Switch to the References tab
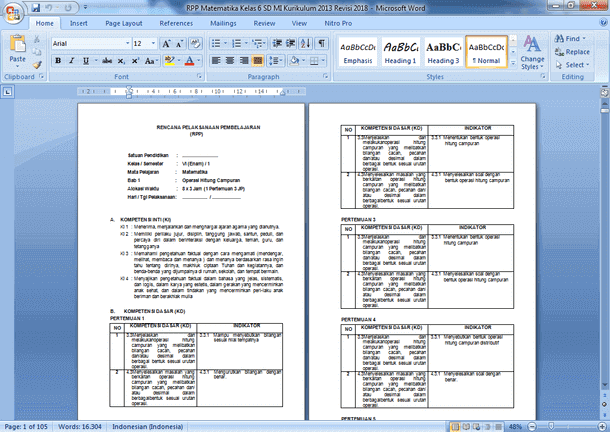The height and width of the screenshot is (432, 610). (176, 23)
